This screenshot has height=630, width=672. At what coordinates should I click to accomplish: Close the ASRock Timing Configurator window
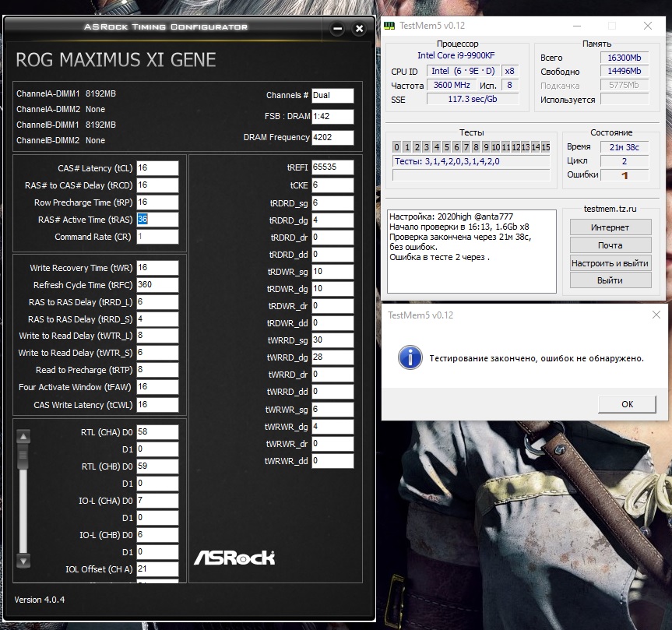click(359, 29)
